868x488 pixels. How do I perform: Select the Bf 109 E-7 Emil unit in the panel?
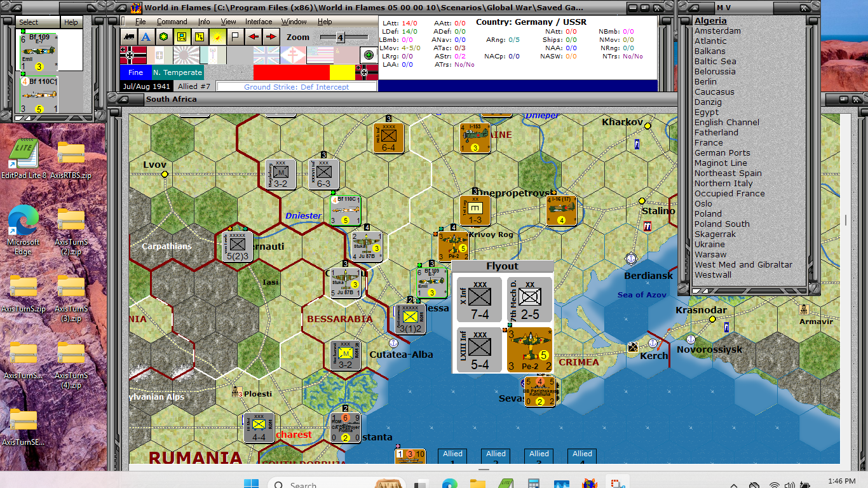point(37,51)
